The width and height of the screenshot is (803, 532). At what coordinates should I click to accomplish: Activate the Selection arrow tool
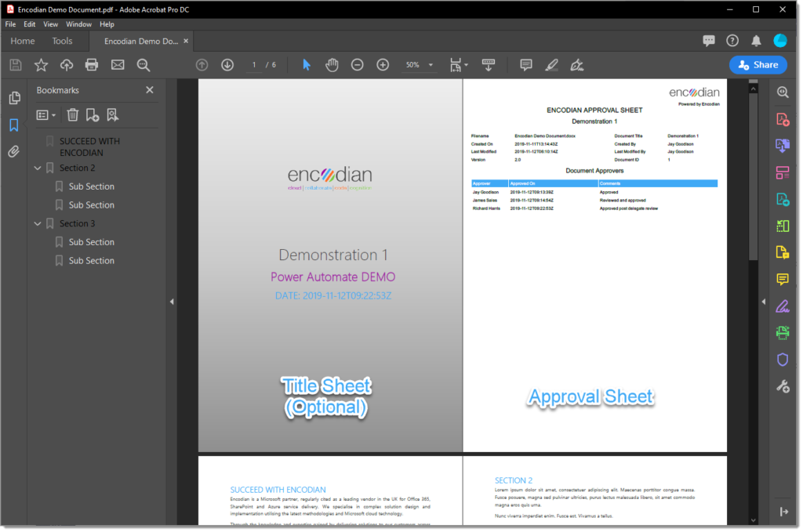pos(307,65)
